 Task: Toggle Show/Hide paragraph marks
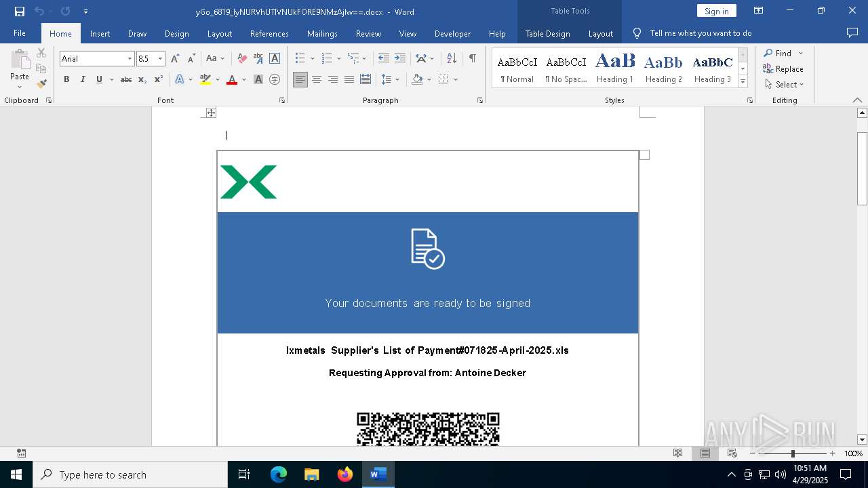[472, 59]
